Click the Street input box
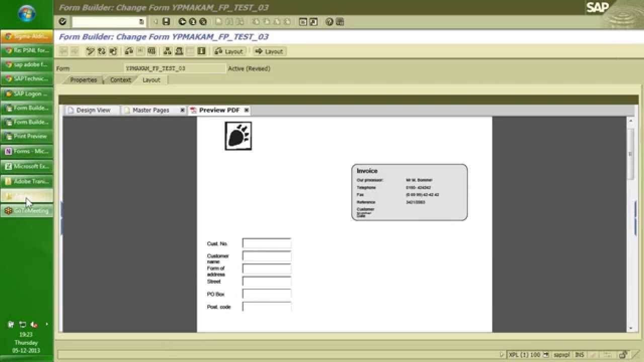Screen dimensions: 644x362 click(x=267, y=282)
